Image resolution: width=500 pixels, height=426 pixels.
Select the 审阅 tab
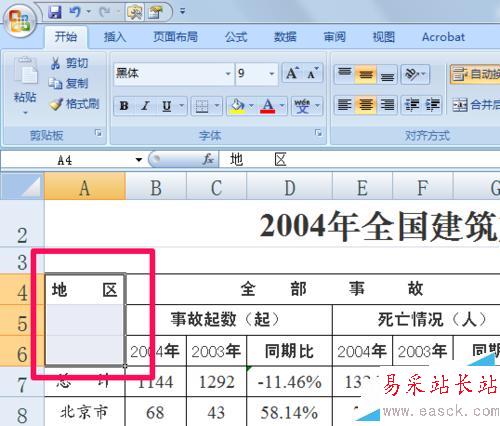pos(334,37)
